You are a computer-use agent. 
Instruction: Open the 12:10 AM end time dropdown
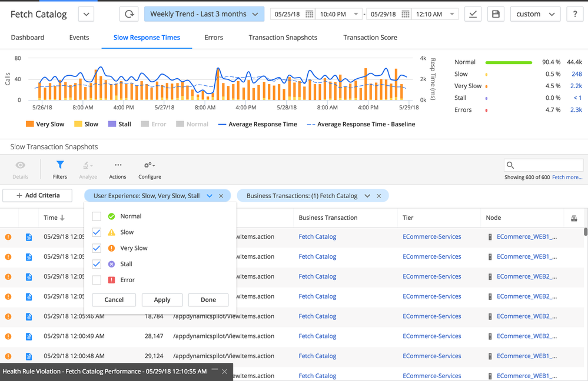[x=434, y=14]
